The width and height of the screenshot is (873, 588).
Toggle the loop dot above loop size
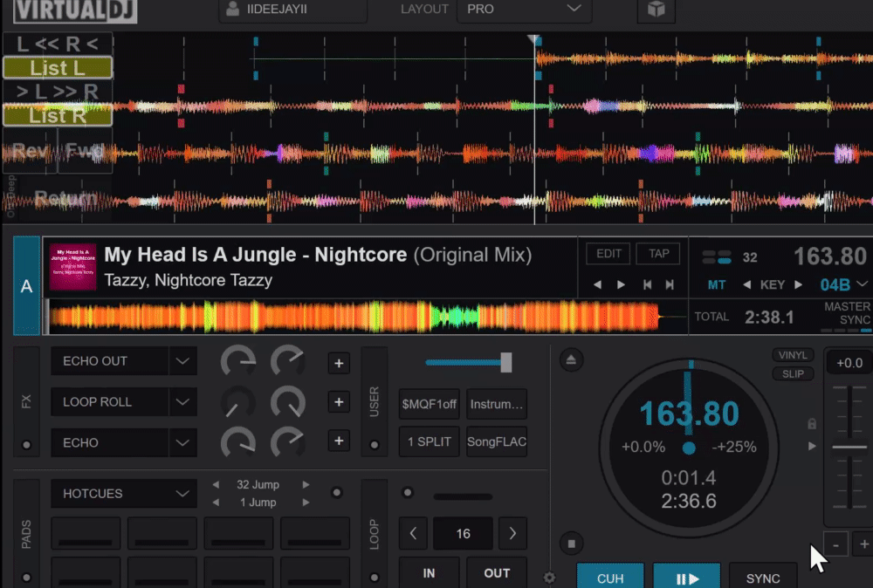click(408, 492)
